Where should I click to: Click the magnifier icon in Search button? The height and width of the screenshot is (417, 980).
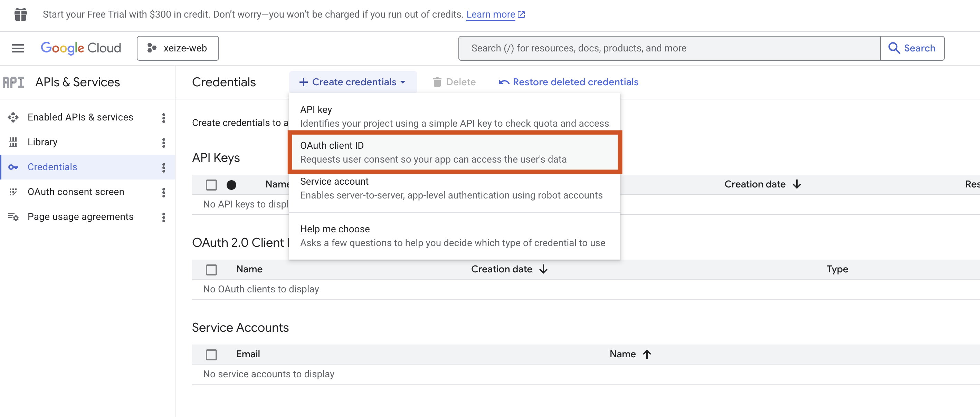pos(894,48)
